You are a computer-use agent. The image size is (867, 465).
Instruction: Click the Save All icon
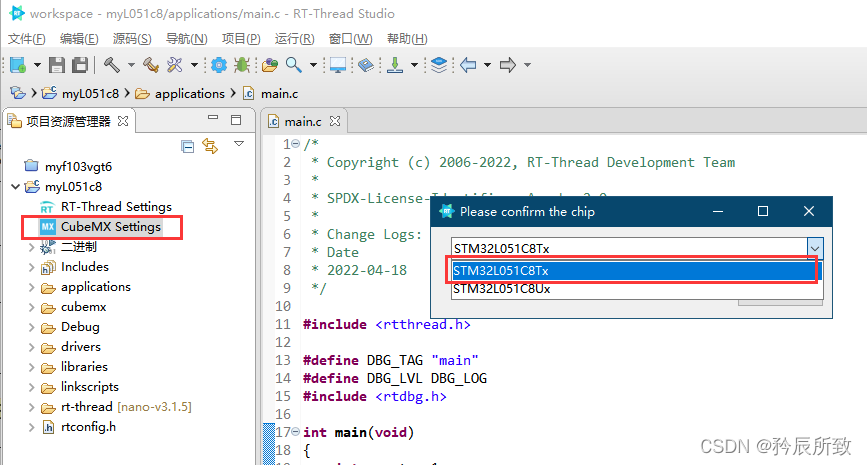pos(80,65)
